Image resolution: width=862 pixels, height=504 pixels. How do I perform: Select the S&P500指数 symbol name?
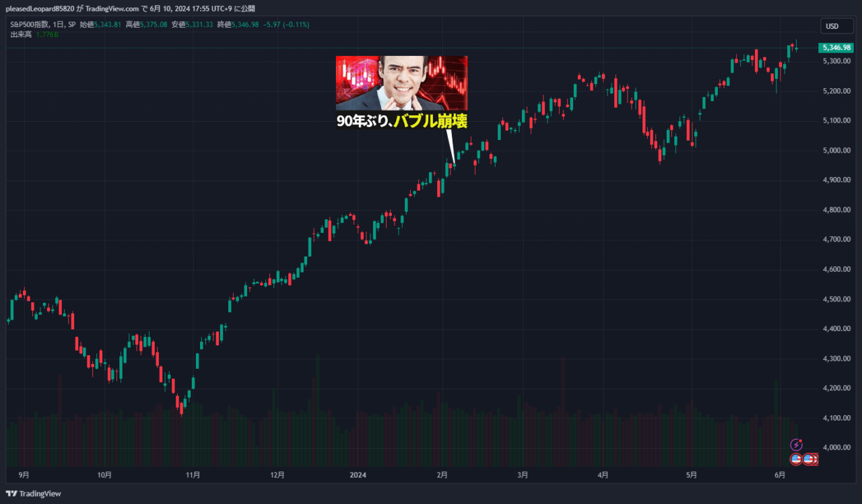[30, 23]
